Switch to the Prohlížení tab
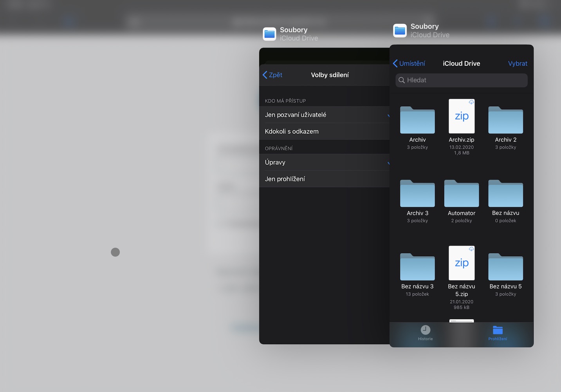Viewport: 561px width, 392px height. [x=498, y=333]
